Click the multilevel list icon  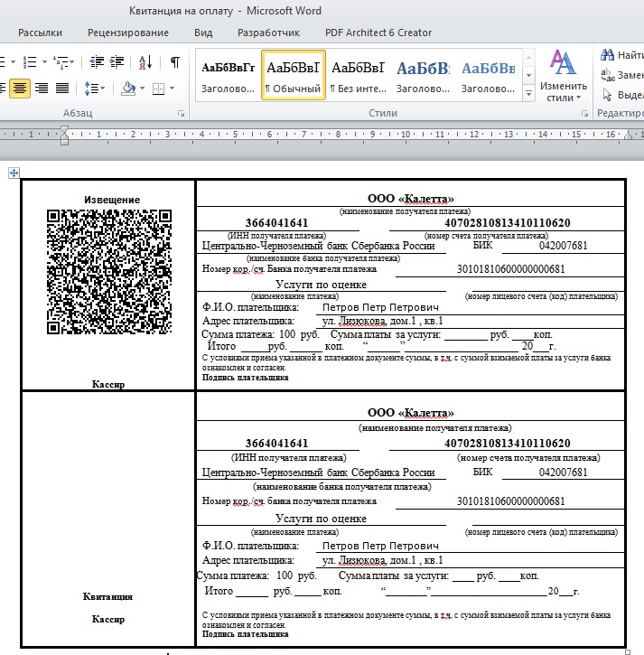click(61, 61)
